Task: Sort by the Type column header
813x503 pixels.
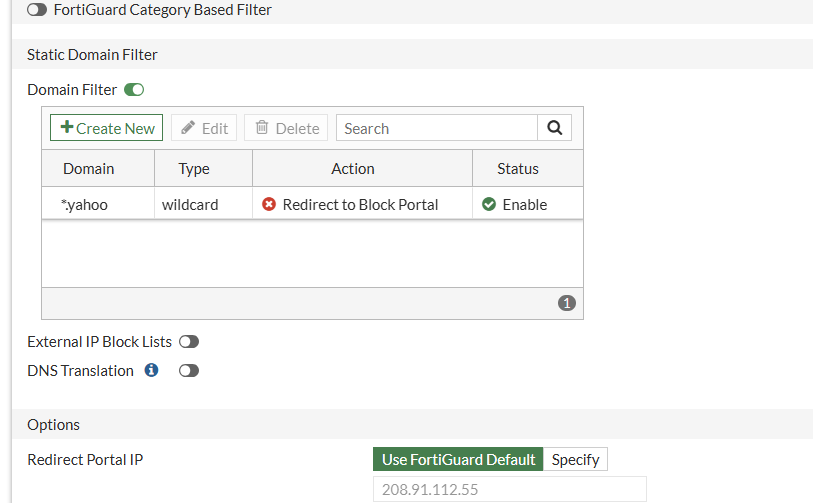Action: click(x=194, y=168)
